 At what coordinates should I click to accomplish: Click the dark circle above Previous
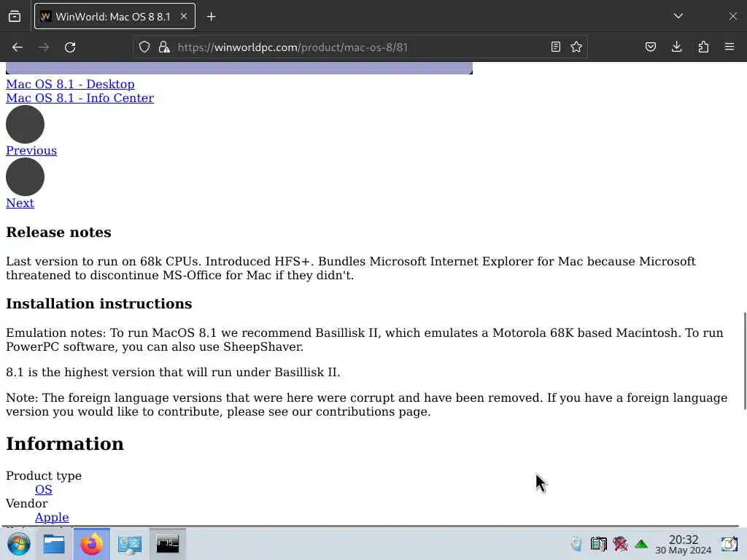[x=26, y=124]
